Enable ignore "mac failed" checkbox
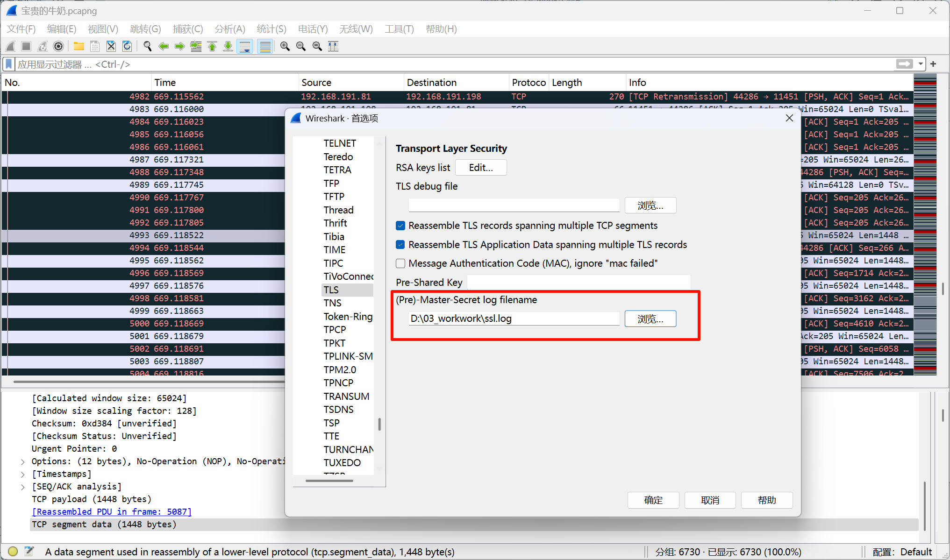 (400, 263)
